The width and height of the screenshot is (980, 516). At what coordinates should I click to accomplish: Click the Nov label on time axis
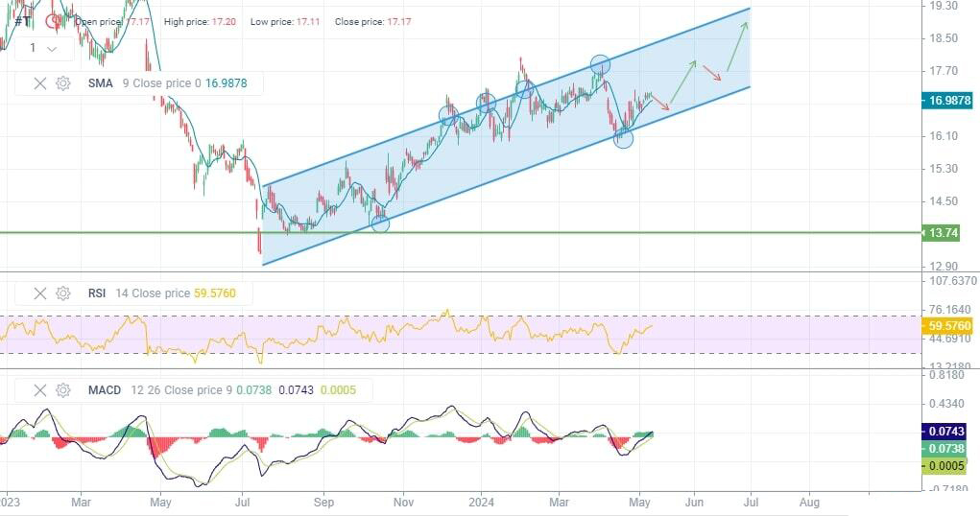404,503
